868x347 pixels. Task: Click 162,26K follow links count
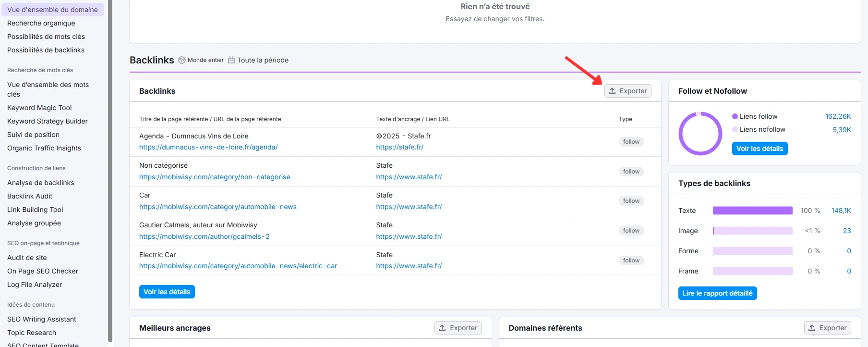pyautogui.click(x=838, y=116)
